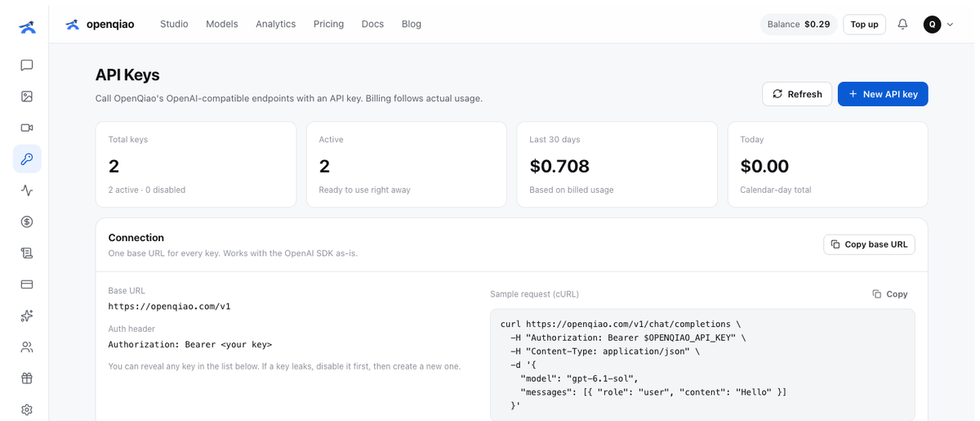Screen dimensions: 980x421
Task: Open Pricing in top navigation
Action: 328,25
